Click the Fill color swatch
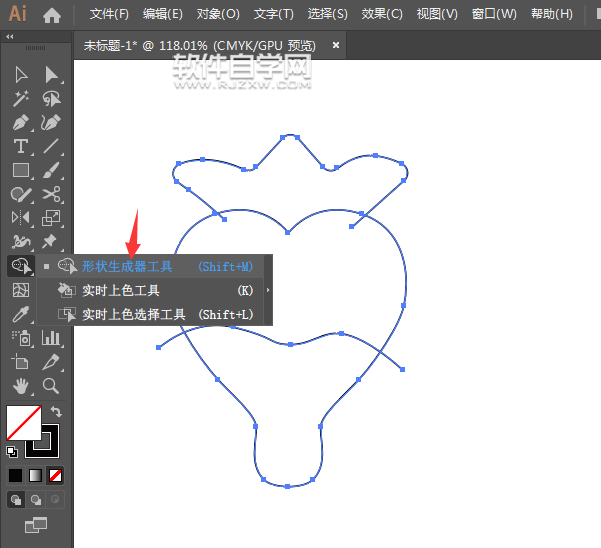 pyautogui.click(x=24, y=423)
